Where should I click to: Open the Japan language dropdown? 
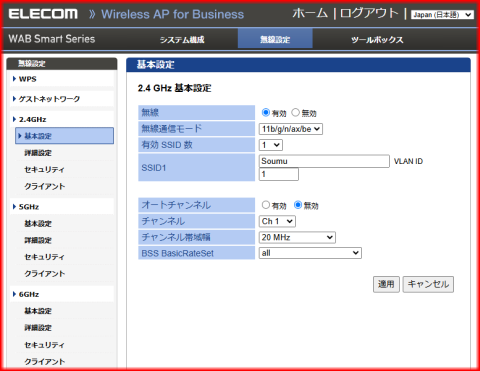[x=442, y=15]
